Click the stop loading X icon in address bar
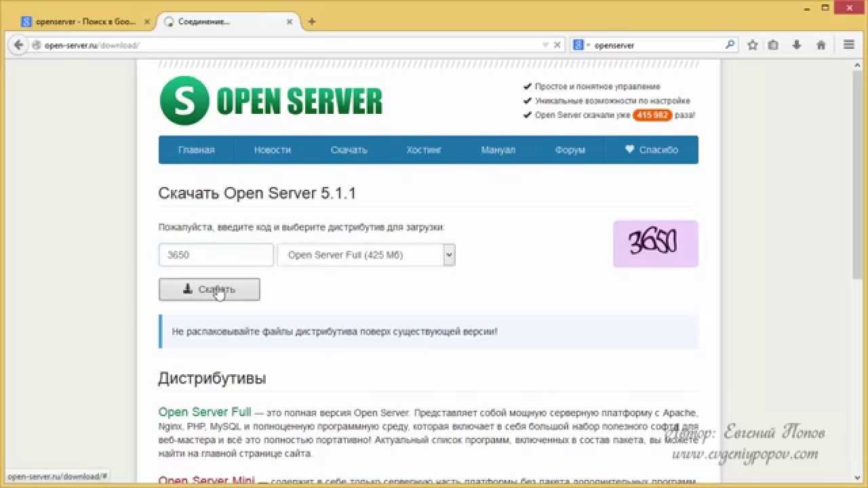868x488 pixels. pos(557,45)
